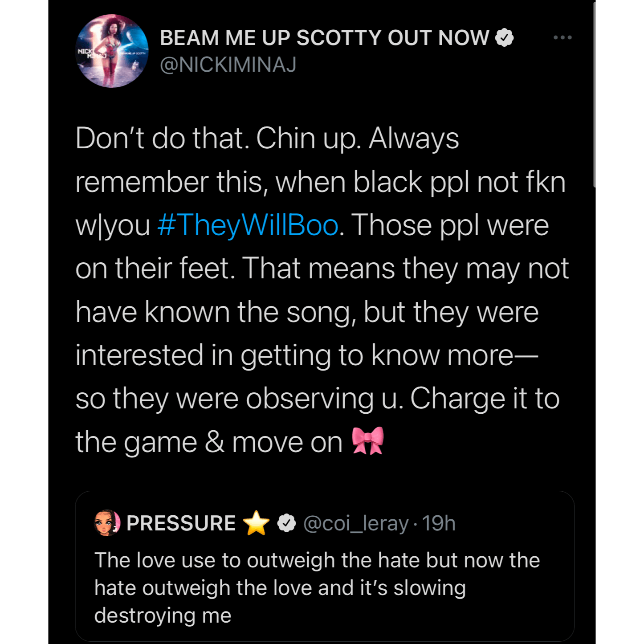Visit the @coi_leray profile handle
Viewport: 644px width, 644px height.
tap(355, 523)
